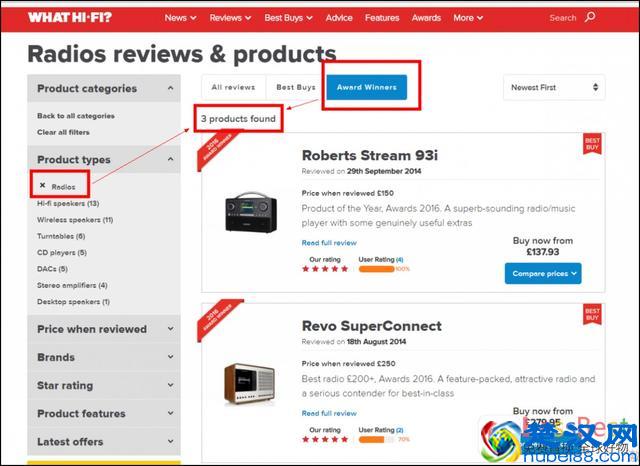Open Read full review for Roberts Stream

tap(329, 242)
